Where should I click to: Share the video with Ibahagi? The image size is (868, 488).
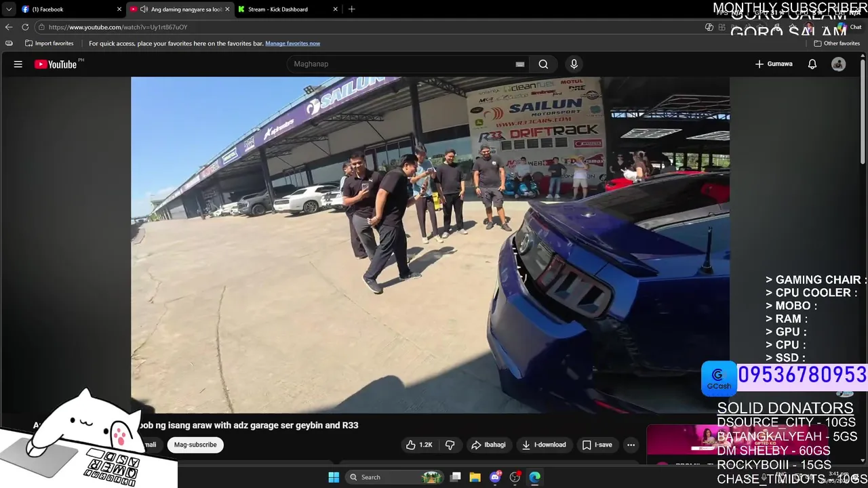click(488, 445)
